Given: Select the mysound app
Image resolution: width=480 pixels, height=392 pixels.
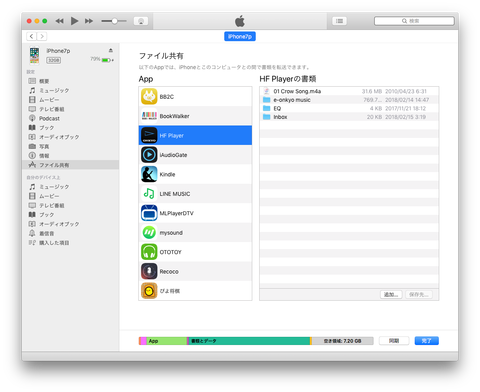Looking at the screenshot, I should pyautogui.click(x=195, y=233).
